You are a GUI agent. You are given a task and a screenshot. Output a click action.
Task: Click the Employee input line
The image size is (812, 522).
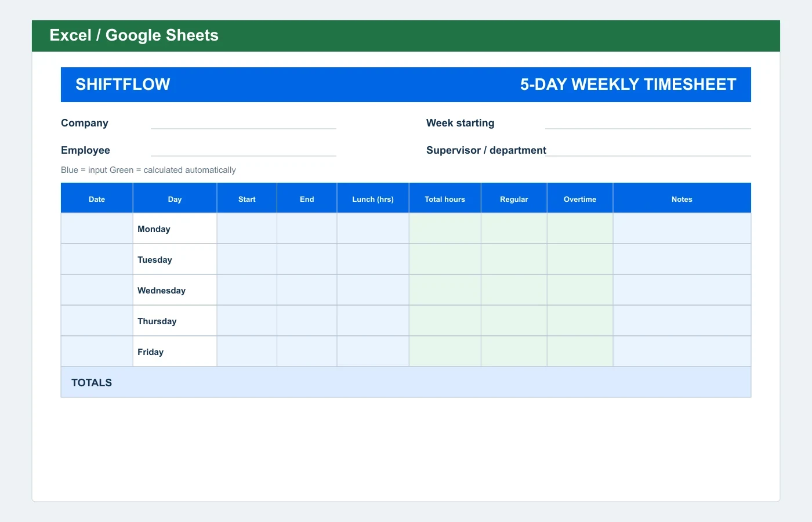[244, 150]
